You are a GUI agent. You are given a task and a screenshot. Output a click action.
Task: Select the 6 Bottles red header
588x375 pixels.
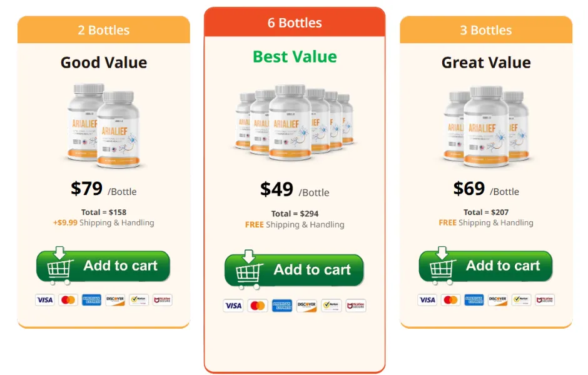pyautogui.click(x=295, y=22)
